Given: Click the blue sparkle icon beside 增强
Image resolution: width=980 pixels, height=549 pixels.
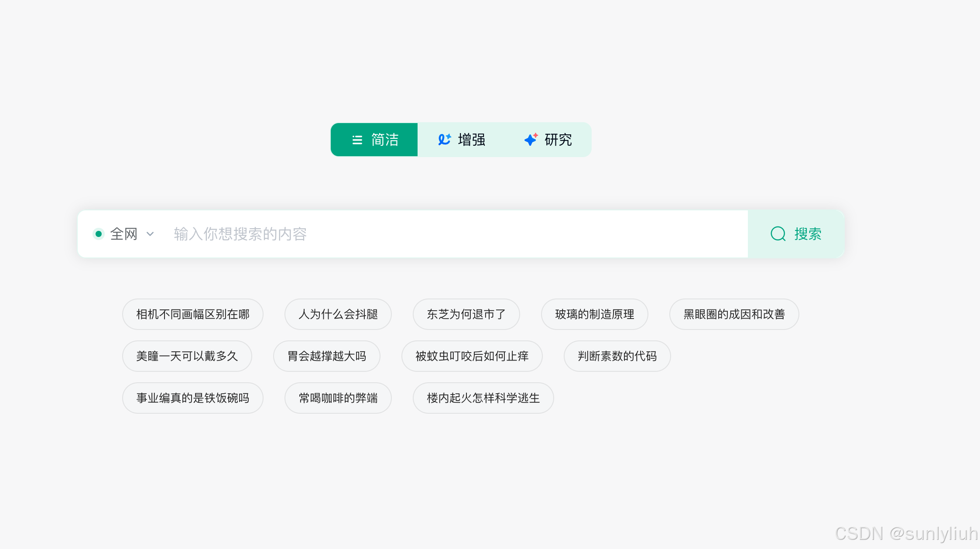Looking at the screenshot, I should 444,140.
